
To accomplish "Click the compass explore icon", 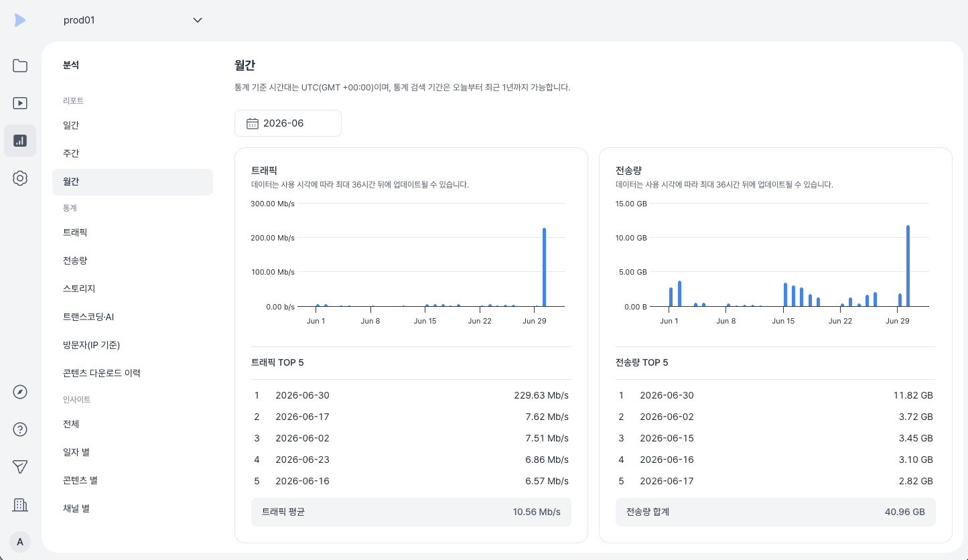I will point(20,392).
